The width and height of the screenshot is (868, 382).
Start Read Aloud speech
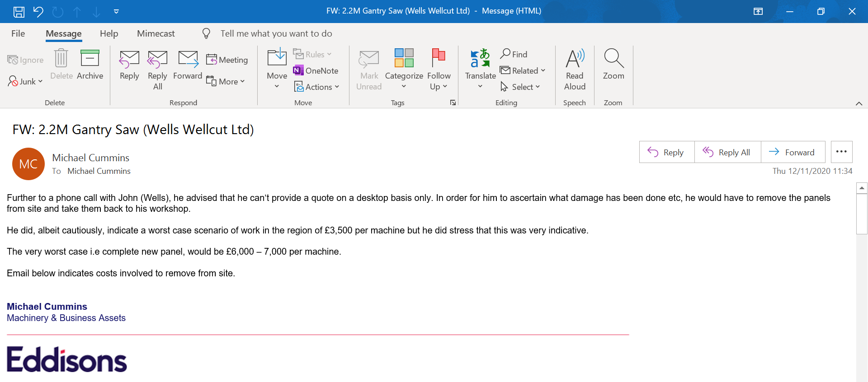[575, 70]
